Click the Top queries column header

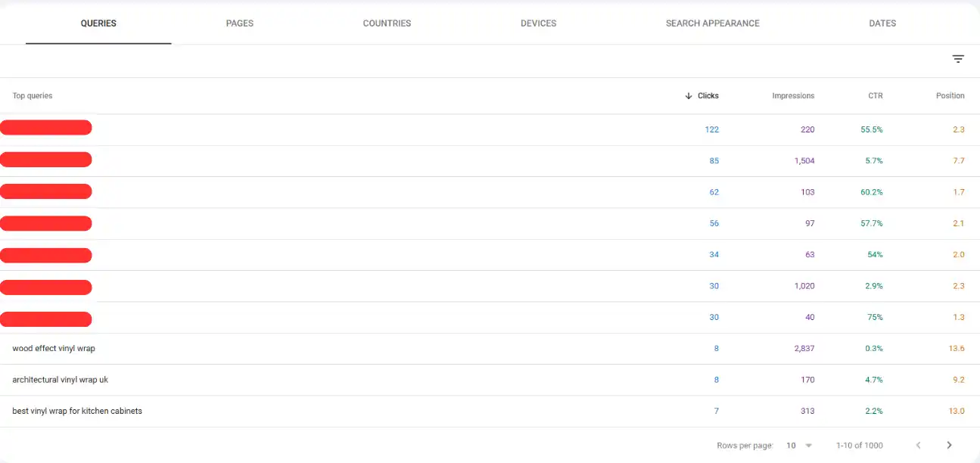(x=33, y=96)
